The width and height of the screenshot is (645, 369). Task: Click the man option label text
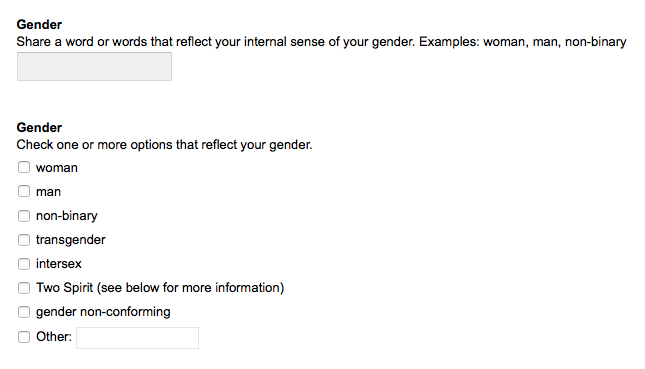[49, 192]
